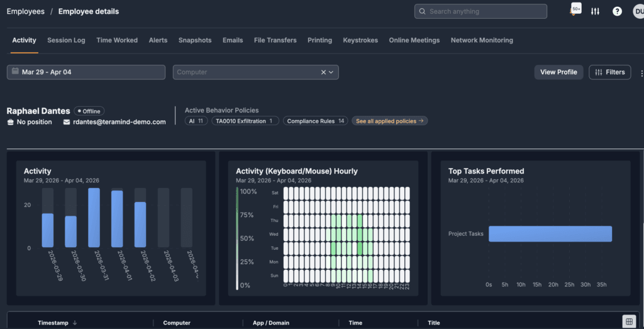Click the No position label
The width and height of the screenshot is (644, 329).
(x=35, y=122)
